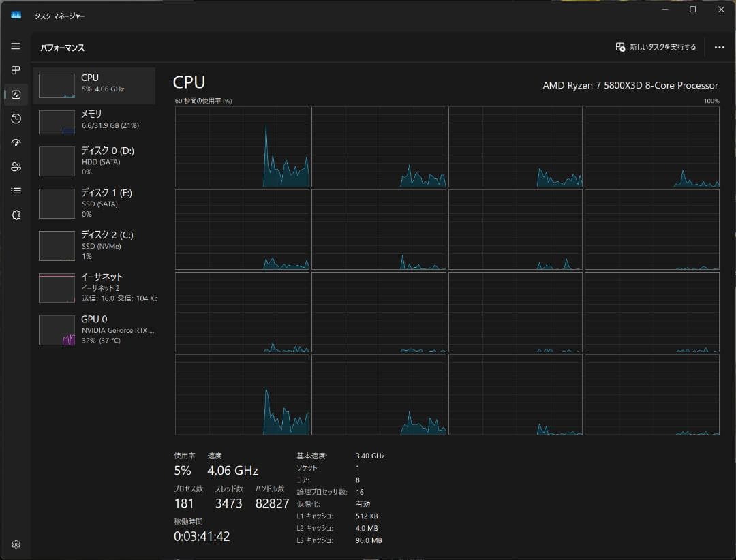Screen dimensions: 736x560
Task: Select the Performance icon in the sidebar
Action: [x=16, y=95]
